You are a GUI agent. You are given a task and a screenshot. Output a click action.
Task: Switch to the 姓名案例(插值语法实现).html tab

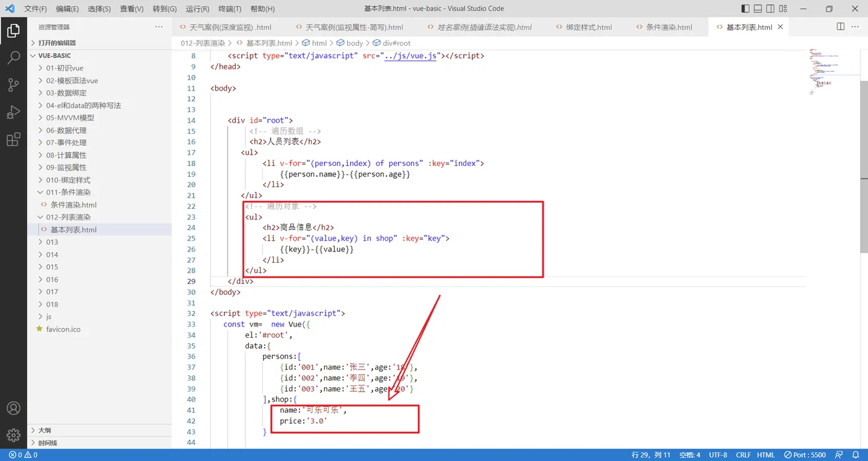(x=484, y=27)
